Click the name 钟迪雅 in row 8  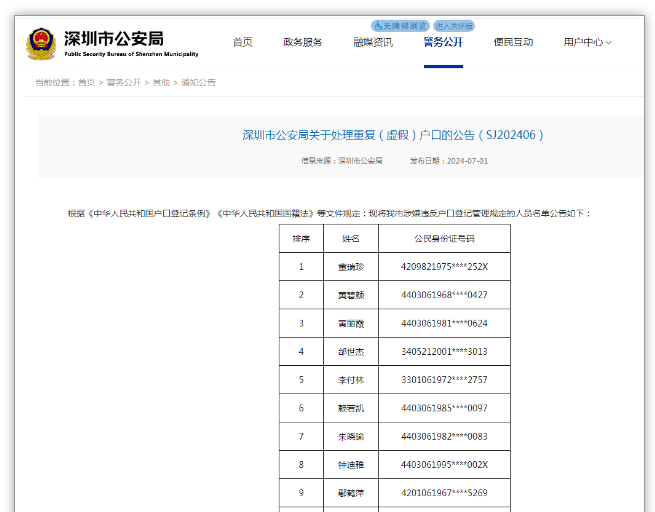coord(351,465)
